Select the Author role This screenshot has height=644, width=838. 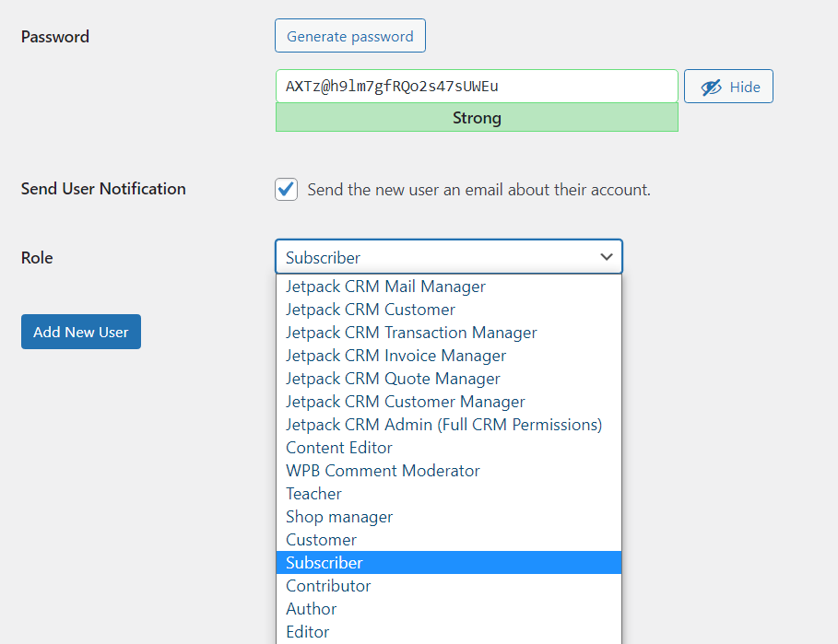click(311, 608)
